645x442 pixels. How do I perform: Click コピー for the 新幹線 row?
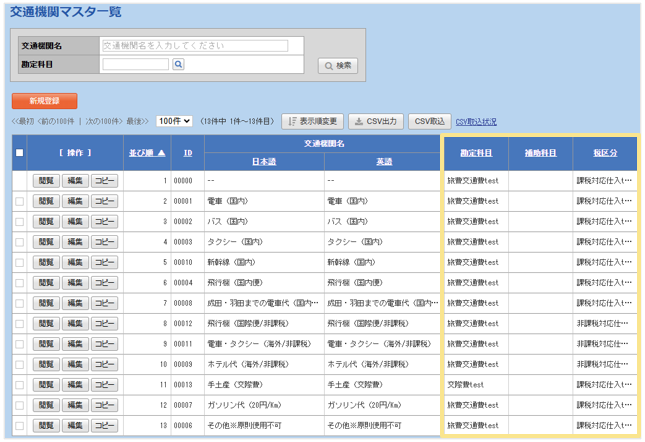(x=104, y=262)
